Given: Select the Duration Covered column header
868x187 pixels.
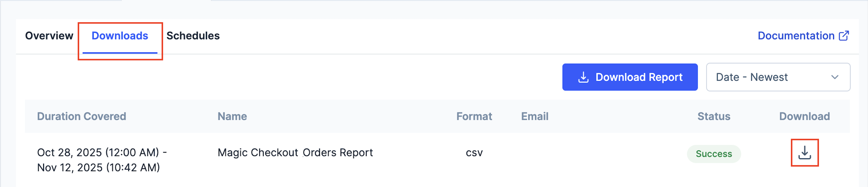Looking at the screenshot, I should (x=82, y=116).
